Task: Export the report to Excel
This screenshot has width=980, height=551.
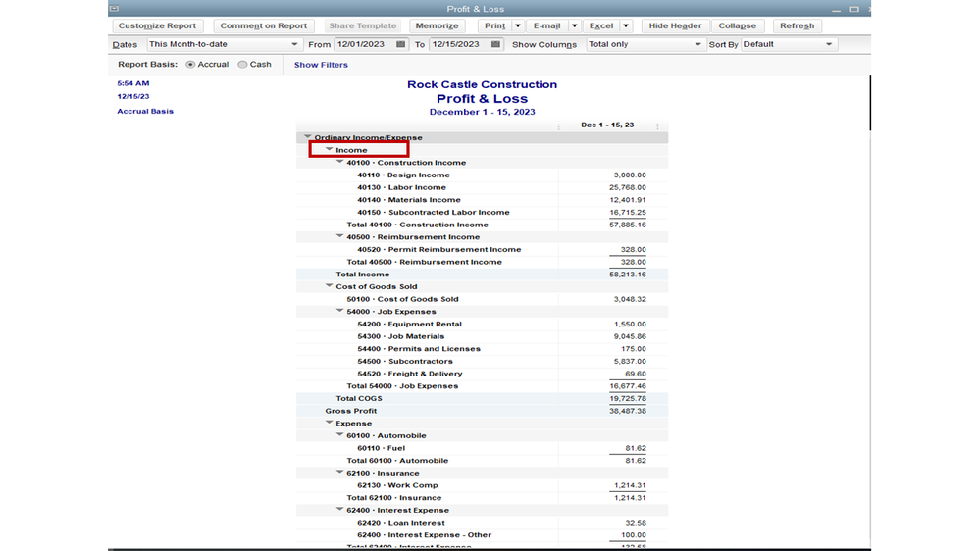Action: click(601, 25)
